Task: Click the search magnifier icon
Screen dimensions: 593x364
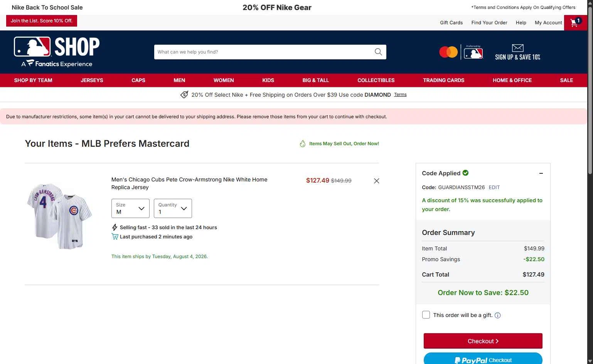Action: point(378,52)
